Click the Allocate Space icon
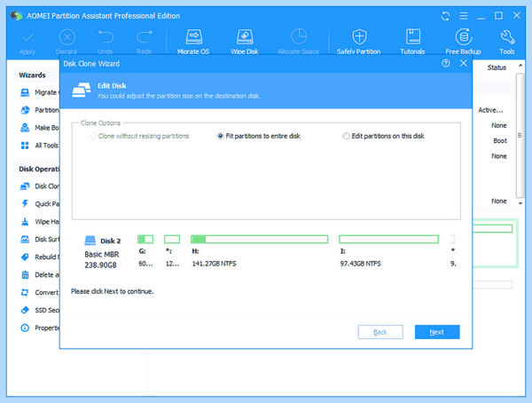 tap(299, 36)
